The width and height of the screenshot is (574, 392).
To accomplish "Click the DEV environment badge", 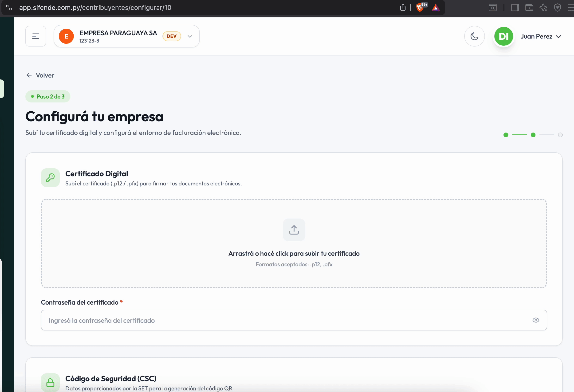I will coord(172,36).
